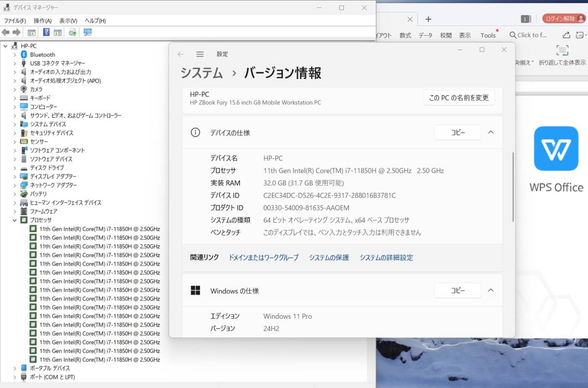Click the Scan for hardware changes toolbar icon
The height and width of the screenshot is (388, 588).
pos(72,32)
